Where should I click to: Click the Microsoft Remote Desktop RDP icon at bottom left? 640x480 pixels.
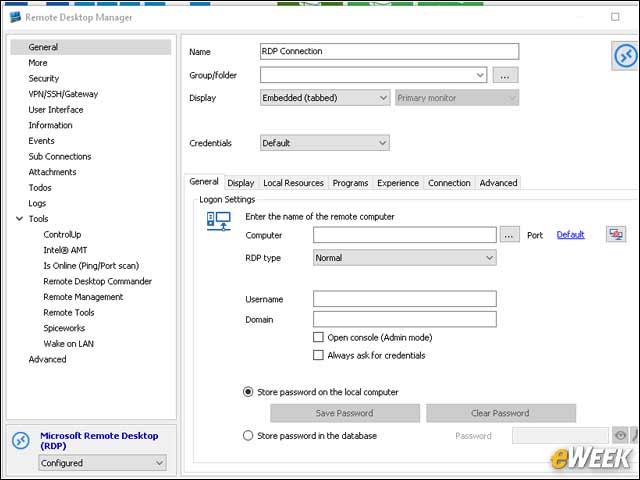[21, 441]
